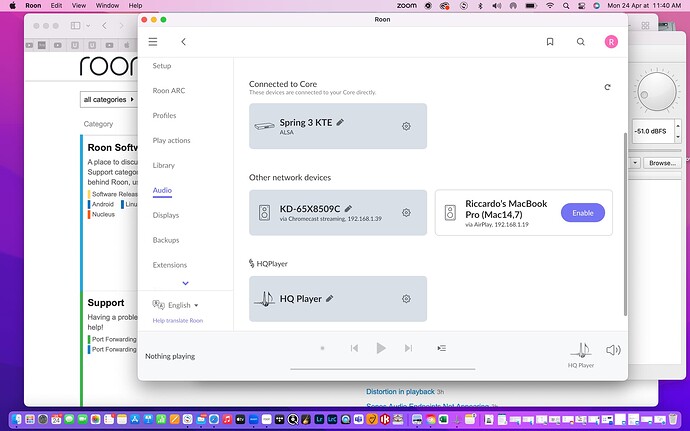Image resolution: width=690 pixels, height=431 pixels.
Task: Refresh the audio devices list
Action: click(607, 87)
